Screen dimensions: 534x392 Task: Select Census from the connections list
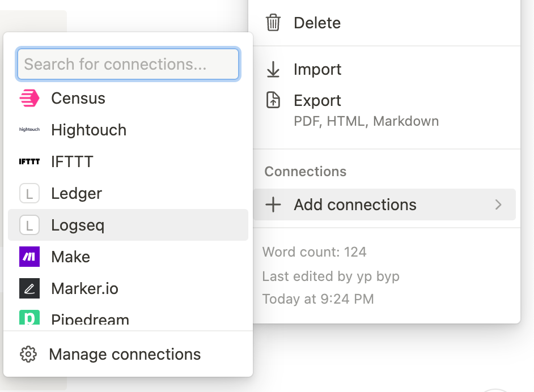click(128, 99)
